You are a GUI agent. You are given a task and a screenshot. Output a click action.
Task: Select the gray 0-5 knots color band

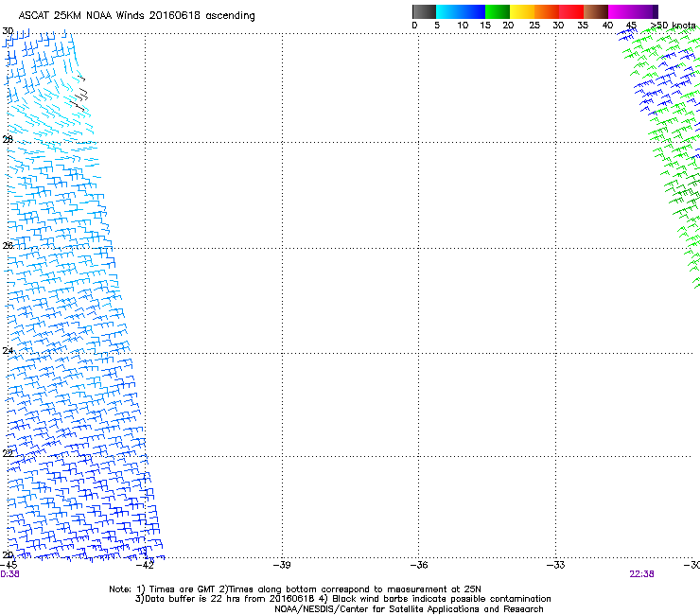424,11
